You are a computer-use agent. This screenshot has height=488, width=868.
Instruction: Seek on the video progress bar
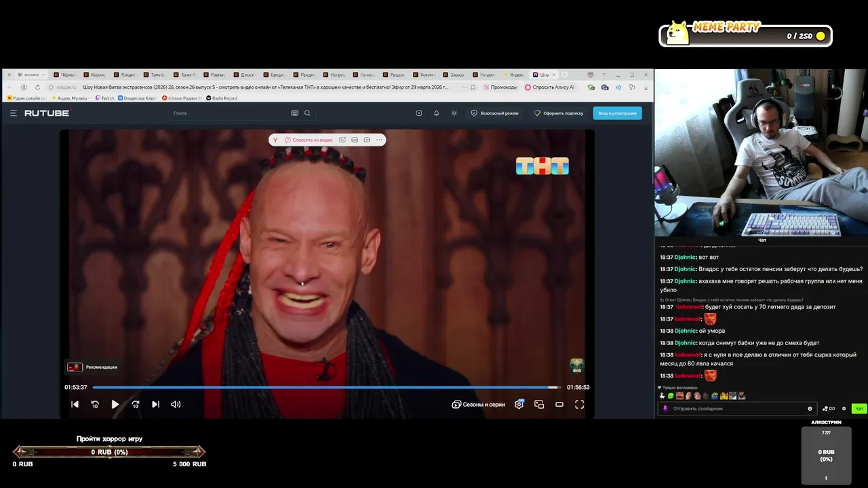[327, 387]
